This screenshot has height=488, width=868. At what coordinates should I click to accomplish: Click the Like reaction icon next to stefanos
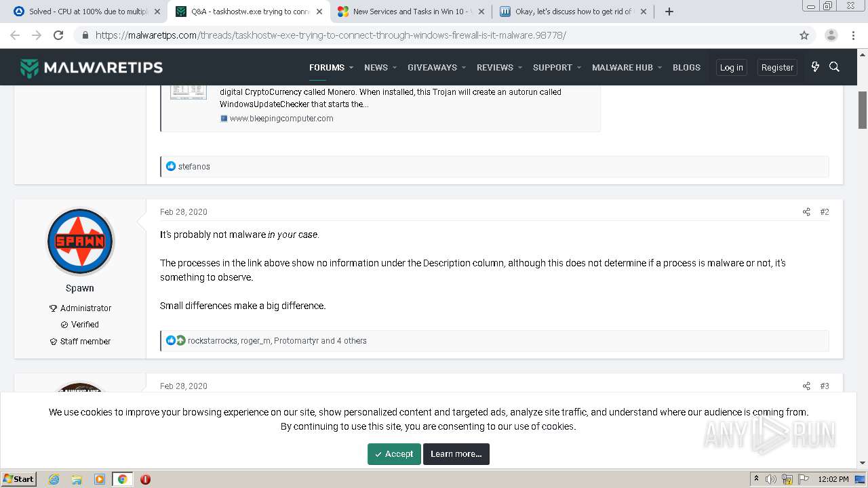click(171, 167)
